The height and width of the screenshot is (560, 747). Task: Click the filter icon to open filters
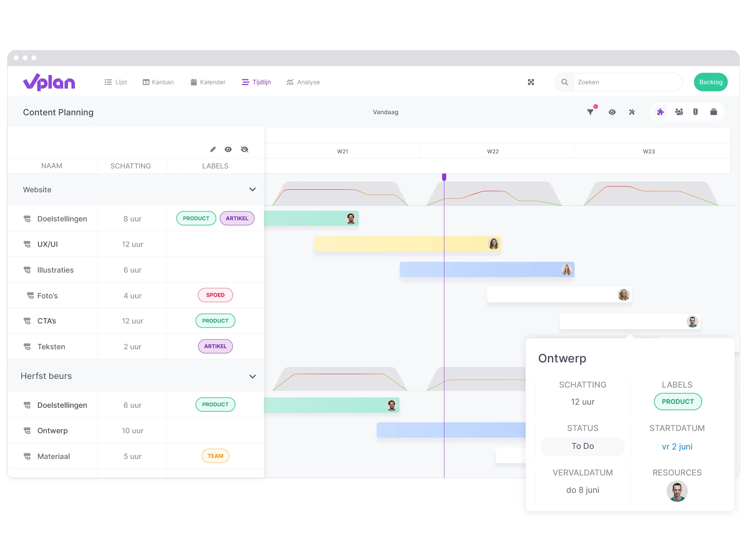[x=590, y=112]
